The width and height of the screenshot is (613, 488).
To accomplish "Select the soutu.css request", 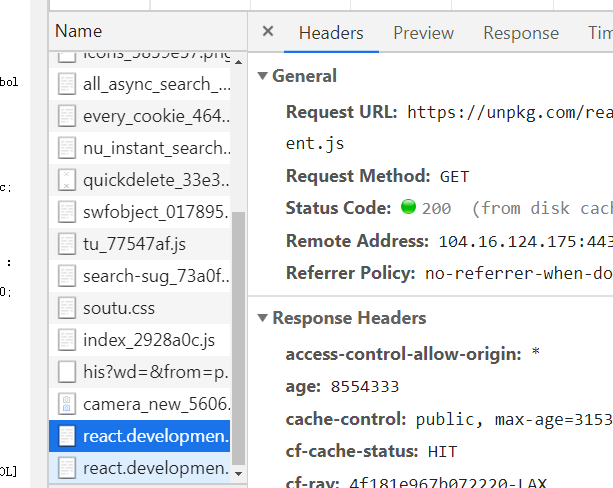I will click(x=140, y=308).
